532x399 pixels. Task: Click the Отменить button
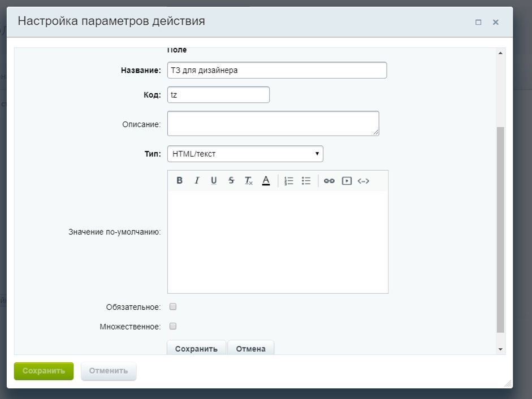[108, 371]
